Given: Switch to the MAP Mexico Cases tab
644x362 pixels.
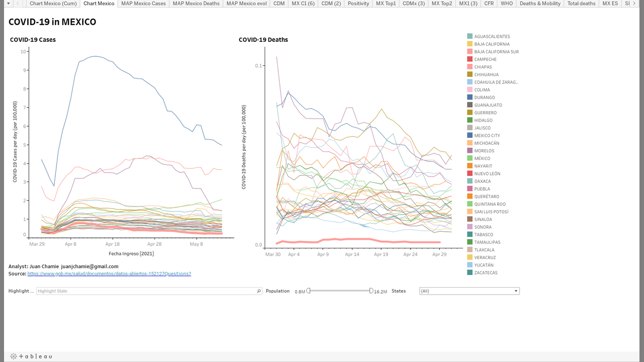Looking at the screenshot, I should click(x=143, y=4).
